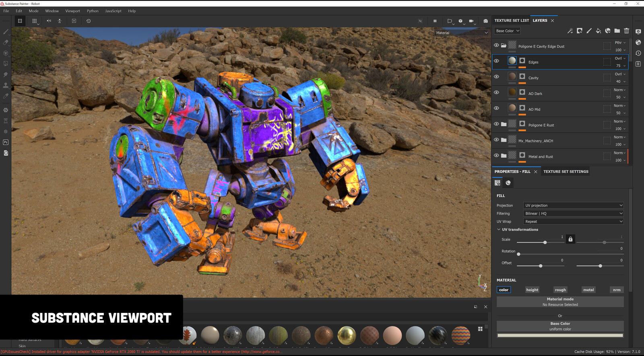Hide the AO Mid layer
Viewport: 644px width, 356px height.
click(x=496, y=108)
